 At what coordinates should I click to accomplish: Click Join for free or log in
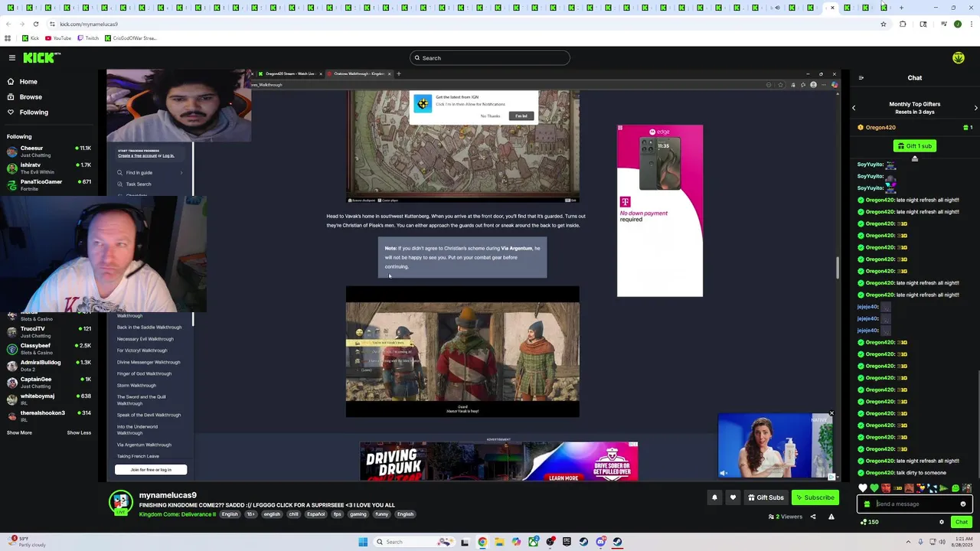[151, 470]
